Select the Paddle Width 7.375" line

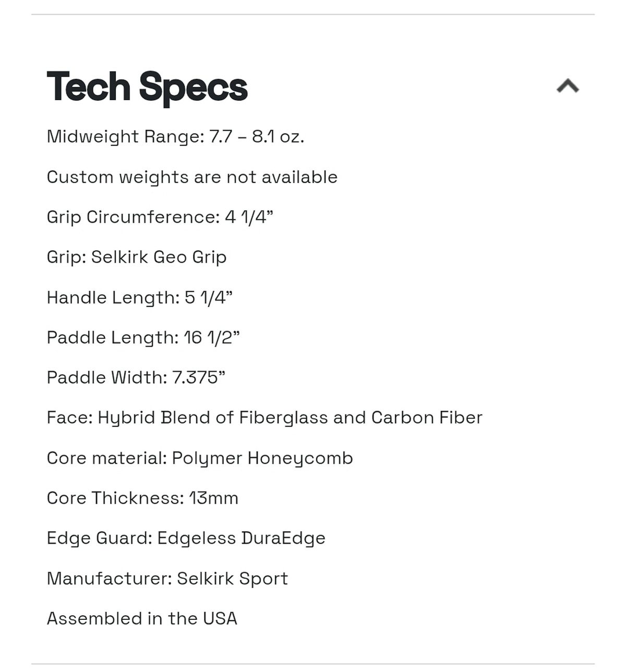[136, 377]
